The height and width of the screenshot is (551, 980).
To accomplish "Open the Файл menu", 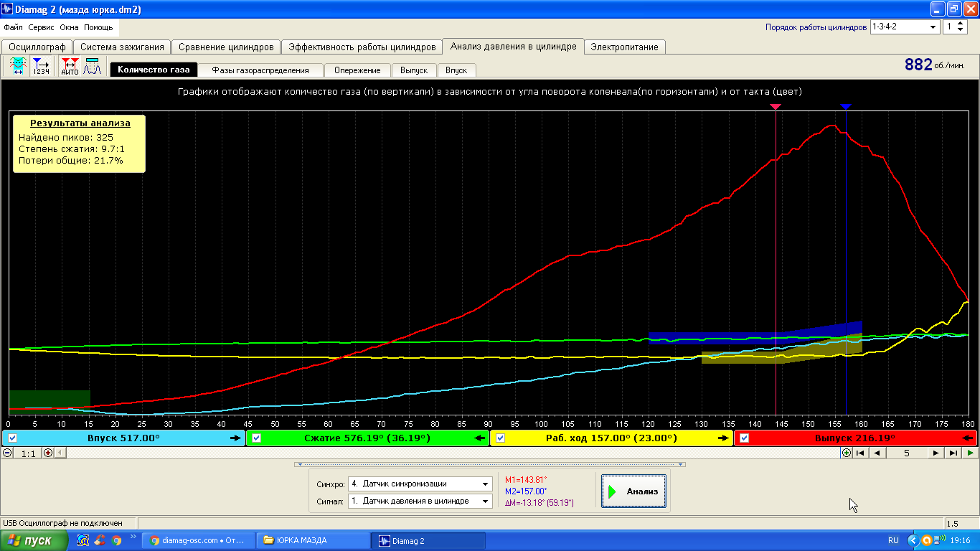I will coord(14,27).
